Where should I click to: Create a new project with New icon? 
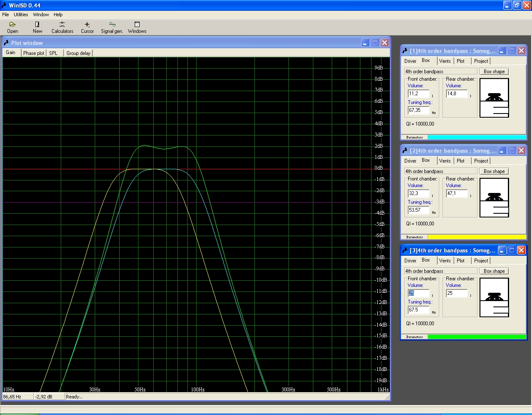coord(37,27)
